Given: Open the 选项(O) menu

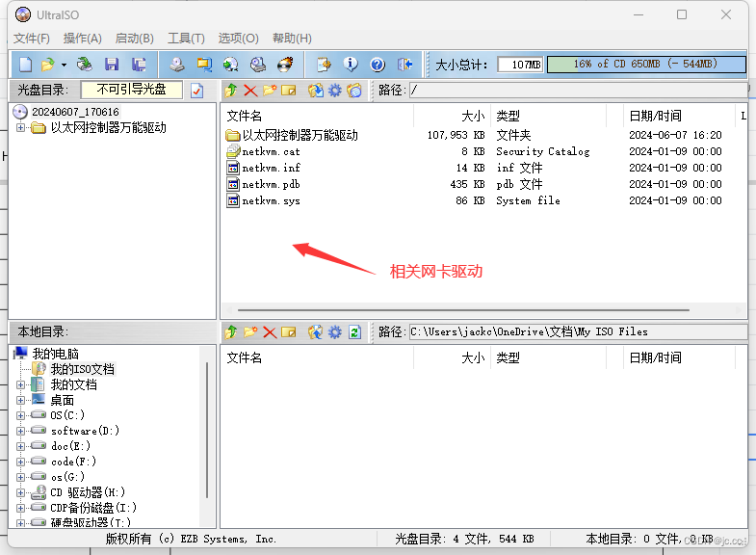Looking at the screenshot, I should 238,39.
